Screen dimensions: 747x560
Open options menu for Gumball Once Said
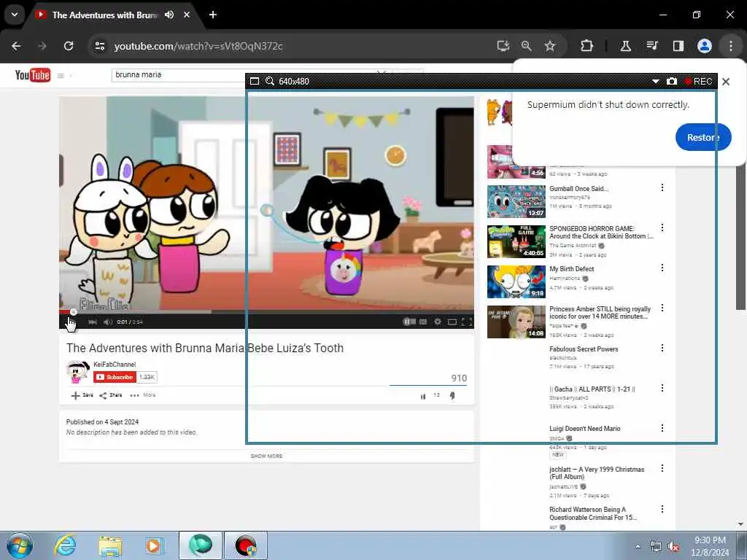point(662,187)
